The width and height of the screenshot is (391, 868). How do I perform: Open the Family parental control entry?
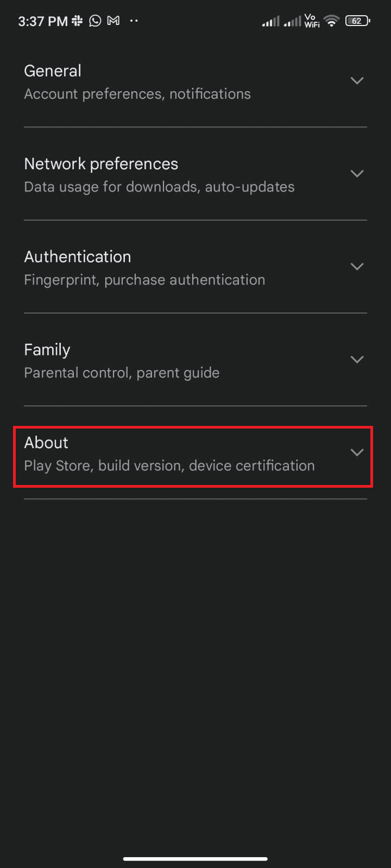tap(122, 372)
